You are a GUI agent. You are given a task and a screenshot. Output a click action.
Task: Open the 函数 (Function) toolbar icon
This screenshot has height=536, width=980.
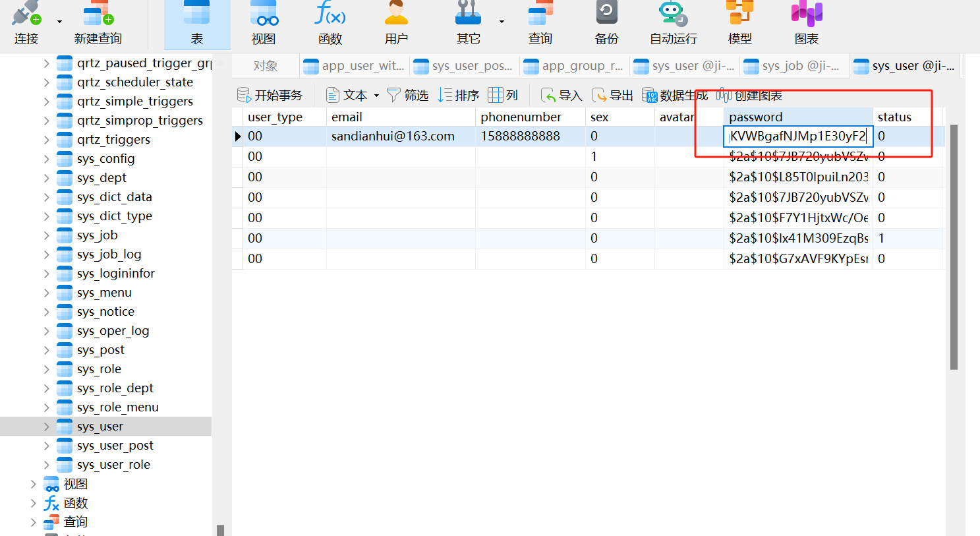330,24
